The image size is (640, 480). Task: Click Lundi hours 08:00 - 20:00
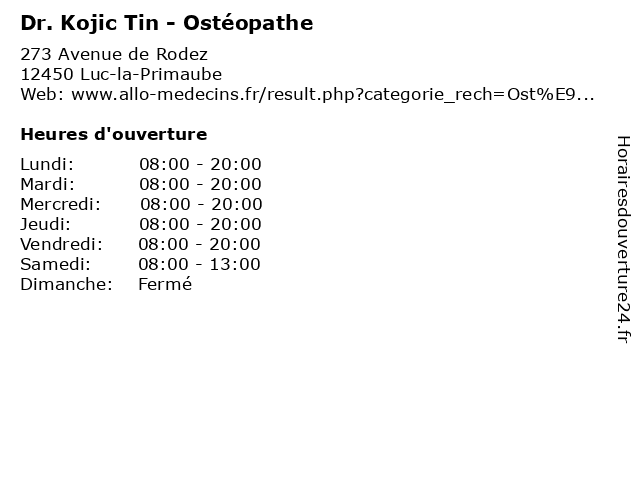click(x=200, y=164)
